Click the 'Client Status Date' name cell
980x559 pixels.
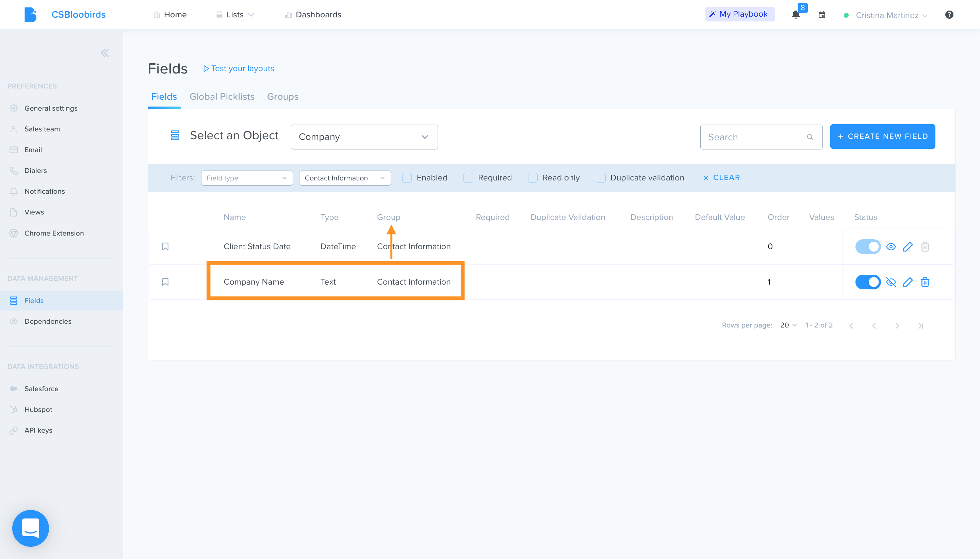click(257, 246)
